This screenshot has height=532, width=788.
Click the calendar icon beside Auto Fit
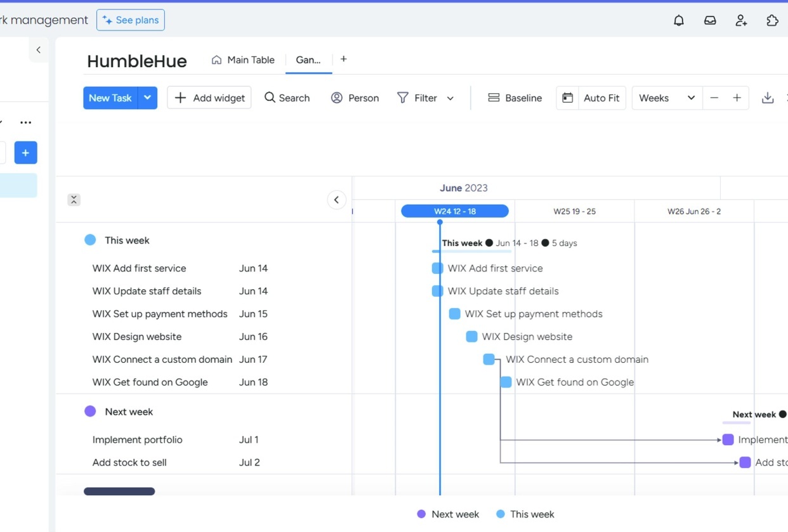pos(568,98)
